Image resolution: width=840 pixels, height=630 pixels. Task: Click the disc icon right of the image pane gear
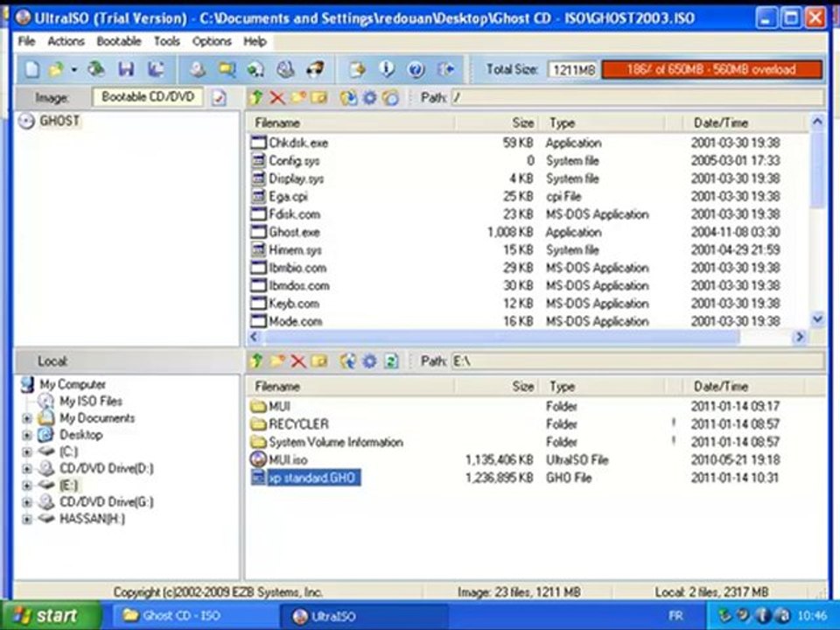391,97
